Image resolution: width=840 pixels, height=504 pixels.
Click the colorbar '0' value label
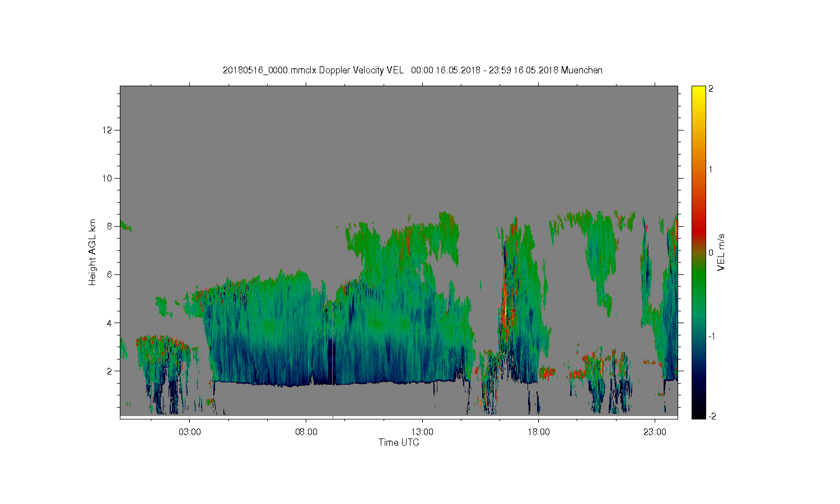point(711,253)
